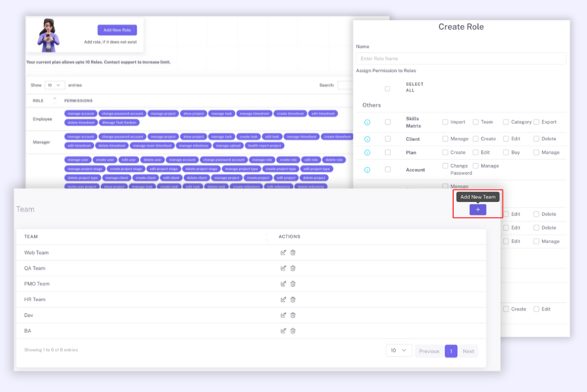
Task: Click the Enter Role Name field
Action: tap(461, 59)
